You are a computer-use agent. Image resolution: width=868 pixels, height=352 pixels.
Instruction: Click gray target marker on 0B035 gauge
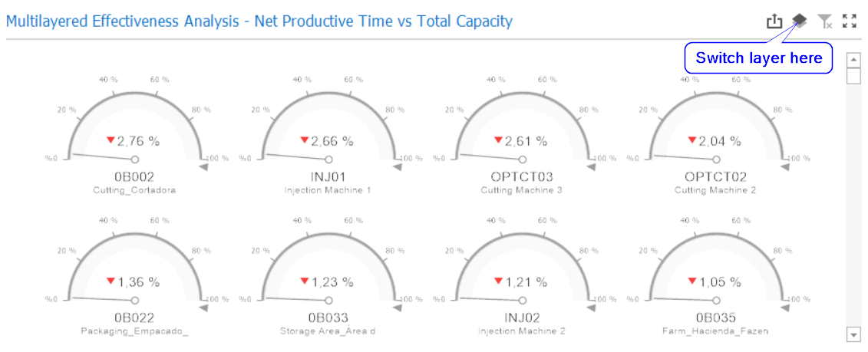tap(784, 307)
